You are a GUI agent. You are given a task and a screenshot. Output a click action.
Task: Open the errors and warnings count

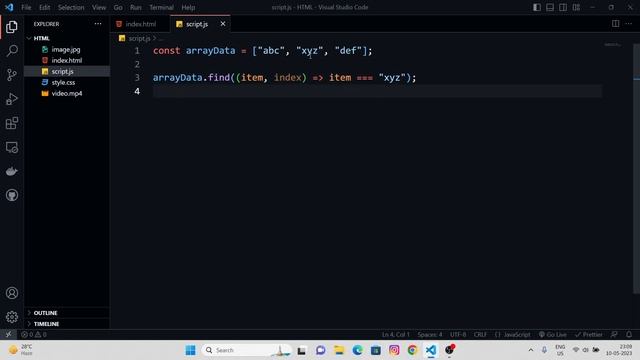coord(34,334)
